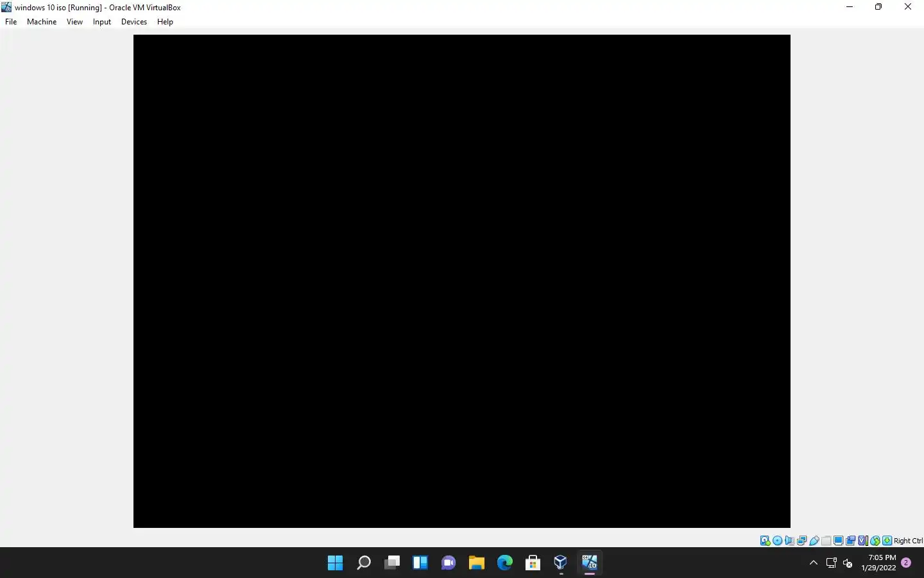Click the network tray icon
The image size is (924, 578).
832,563
